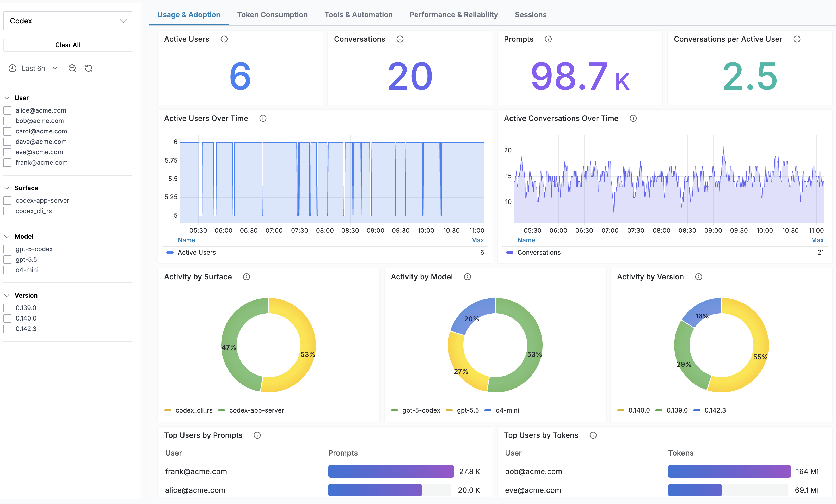Tick the gpt-5.5 model checkbox
This screenshot has height=504, width=836.
coord(8,260)
